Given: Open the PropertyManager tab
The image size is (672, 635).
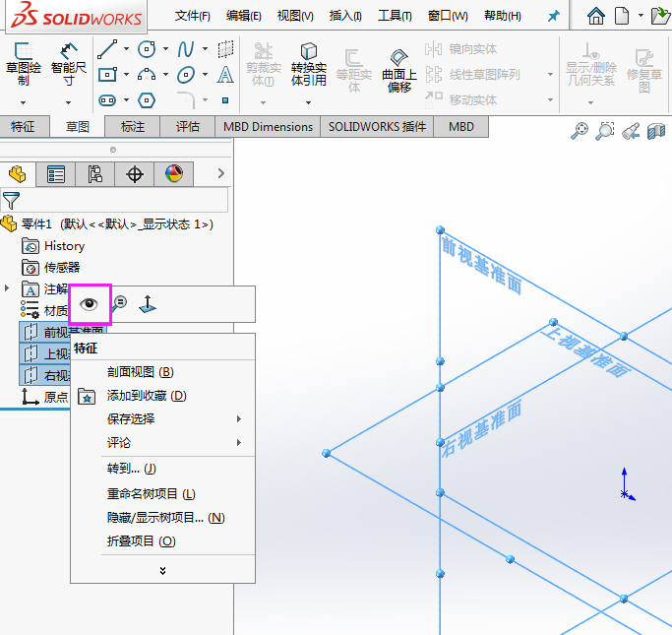Looking at the screenshot, I should (x=56, y=174).
